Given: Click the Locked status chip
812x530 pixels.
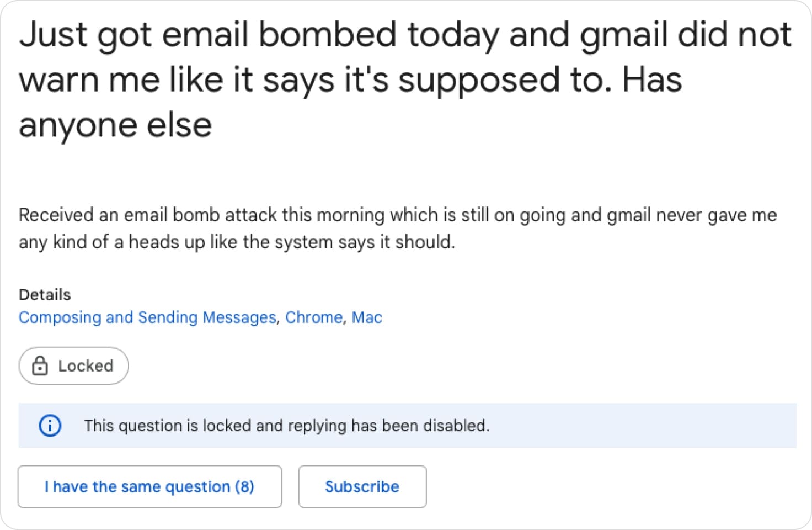Looking at the screenshot, I should [x=73, y=365].
